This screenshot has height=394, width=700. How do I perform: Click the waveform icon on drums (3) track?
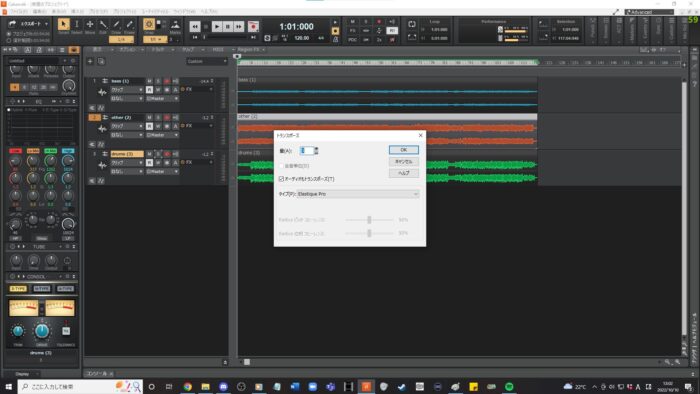[x=102, y=166]
